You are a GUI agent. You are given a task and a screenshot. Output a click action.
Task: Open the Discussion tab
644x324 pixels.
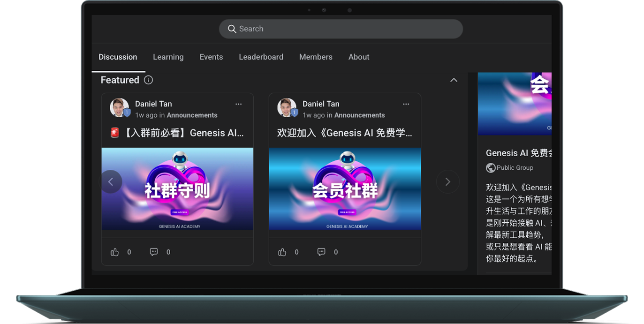[118, 57]
